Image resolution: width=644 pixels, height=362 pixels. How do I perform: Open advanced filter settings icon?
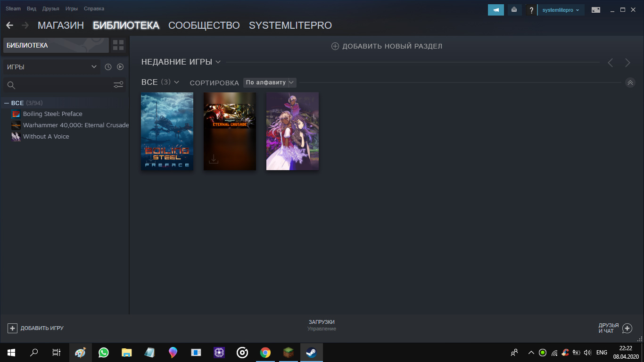pyautogui.click(x=118, y=85)
